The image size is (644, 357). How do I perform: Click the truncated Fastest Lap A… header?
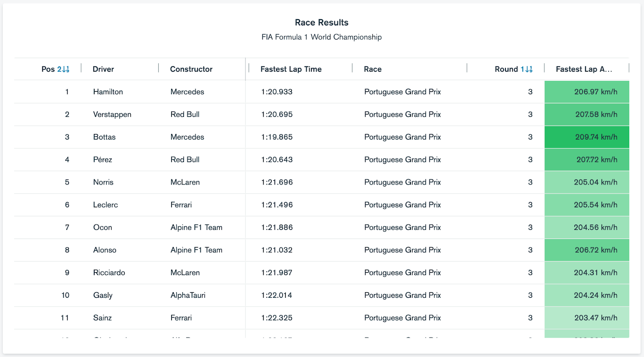pos(584,69)
